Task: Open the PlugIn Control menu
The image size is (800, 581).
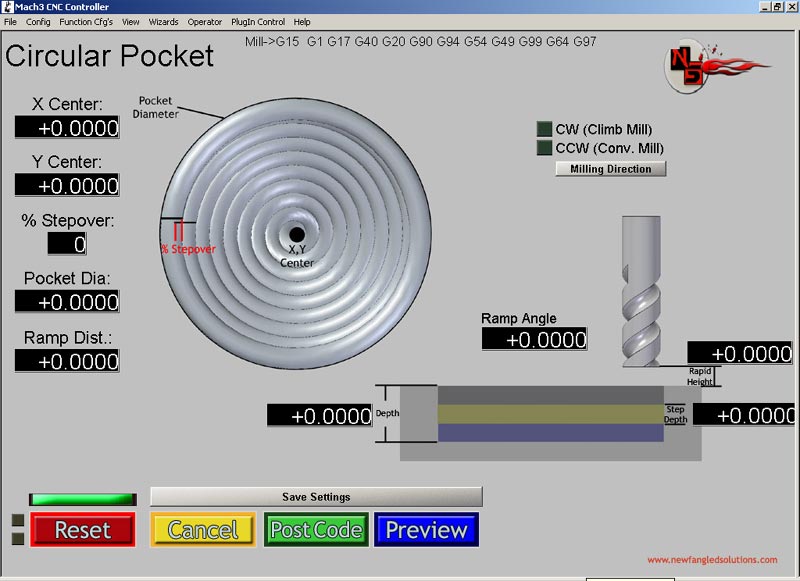Action: pyautogui.click(x=258, y=22)
